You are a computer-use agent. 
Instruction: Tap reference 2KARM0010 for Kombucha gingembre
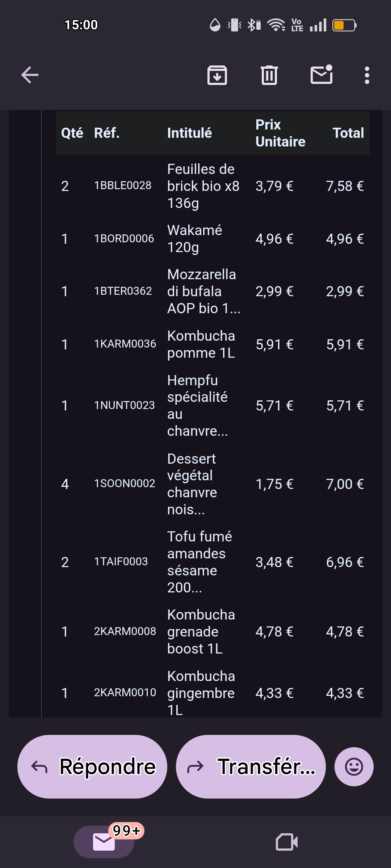(125, 692)
